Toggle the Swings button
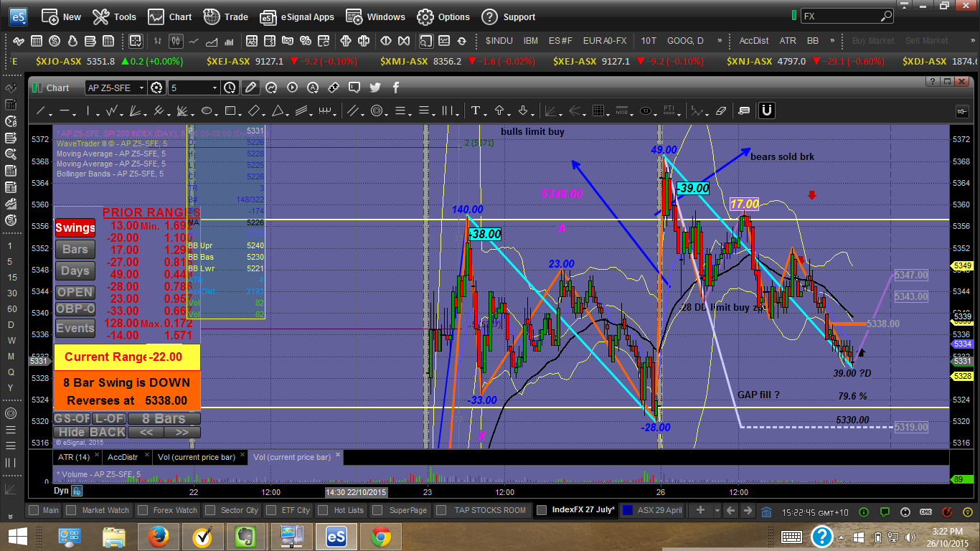The height and width of the screenshot is (551, 980). [x=75, y=227]
